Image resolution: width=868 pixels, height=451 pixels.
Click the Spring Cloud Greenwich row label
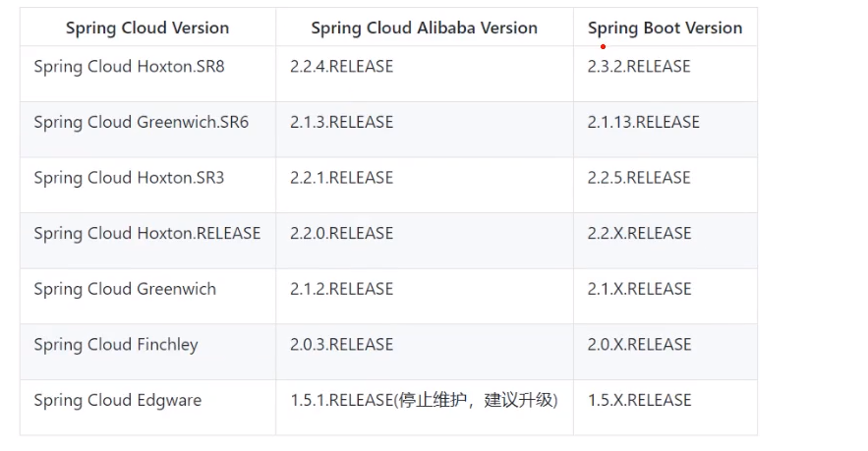click(x=147, y=297)
